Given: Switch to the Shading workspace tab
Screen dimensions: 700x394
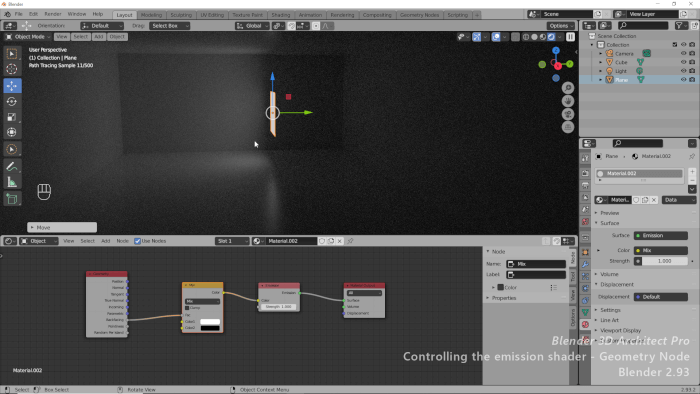Looking at the screenshot, I should click(281, 15).
